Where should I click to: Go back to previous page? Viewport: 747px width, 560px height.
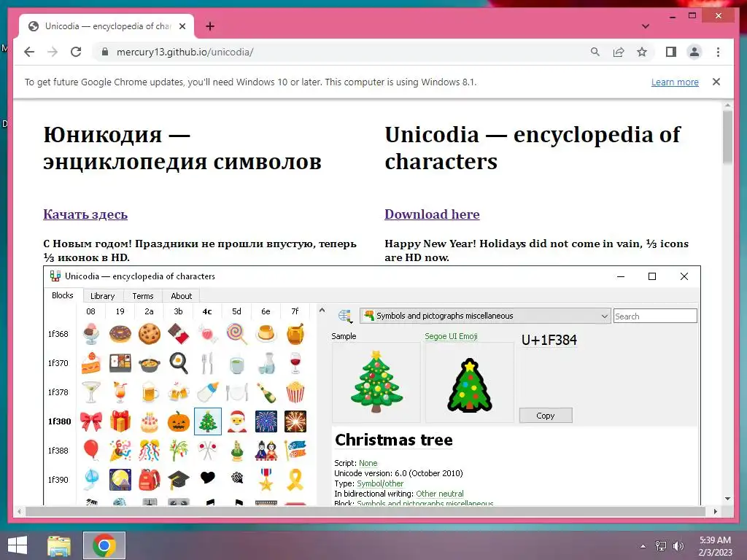pos(29,52)
